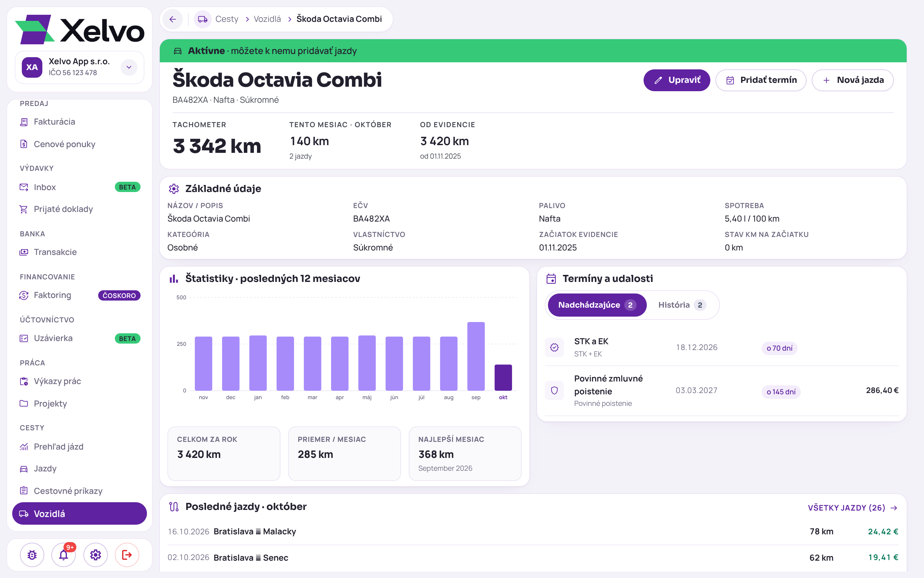Click the Termíny a udalosti calendar icon
This screenshot has height=578, width=924.
tap(551, 279)
